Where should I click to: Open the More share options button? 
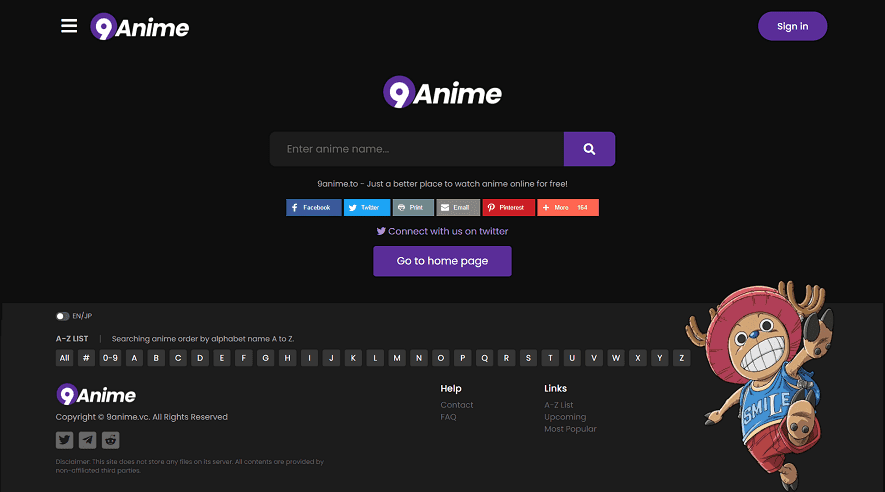[568, 208]
